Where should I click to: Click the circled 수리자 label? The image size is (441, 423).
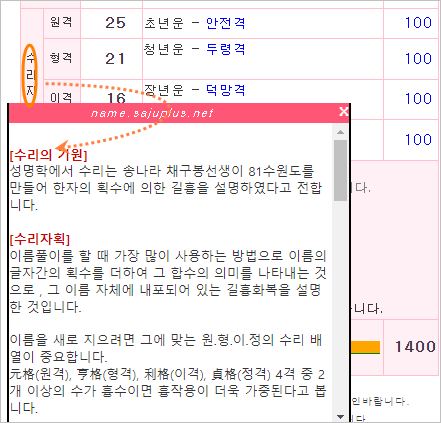tap(30, 76)
